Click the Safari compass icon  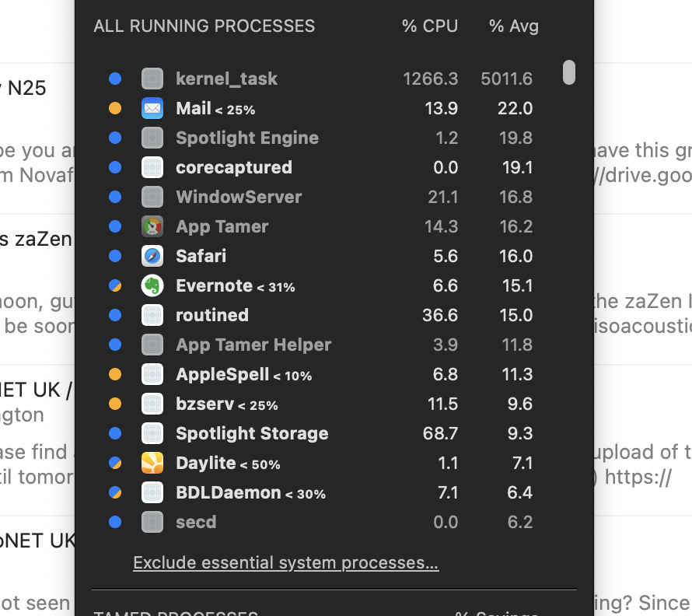tap(152, 256)
